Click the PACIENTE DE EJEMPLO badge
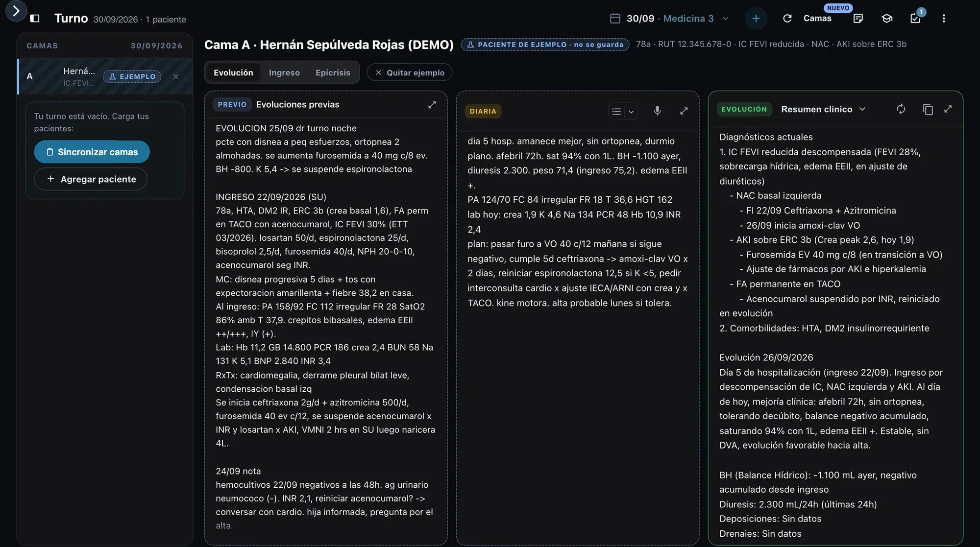Screen dimensions: 980x547 coord(545,45)
